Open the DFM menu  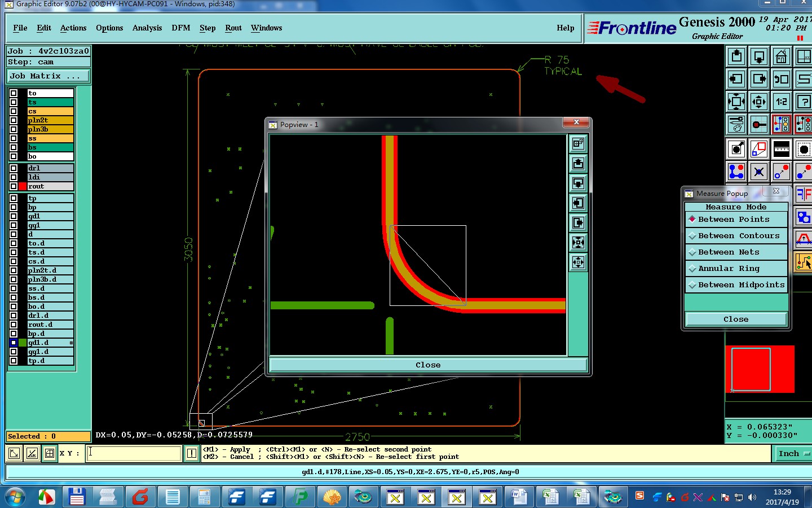(181, 28)
